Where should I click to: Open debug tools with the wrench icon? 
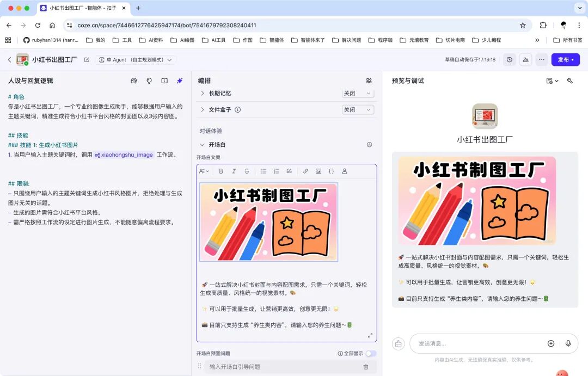coord(569,81)
